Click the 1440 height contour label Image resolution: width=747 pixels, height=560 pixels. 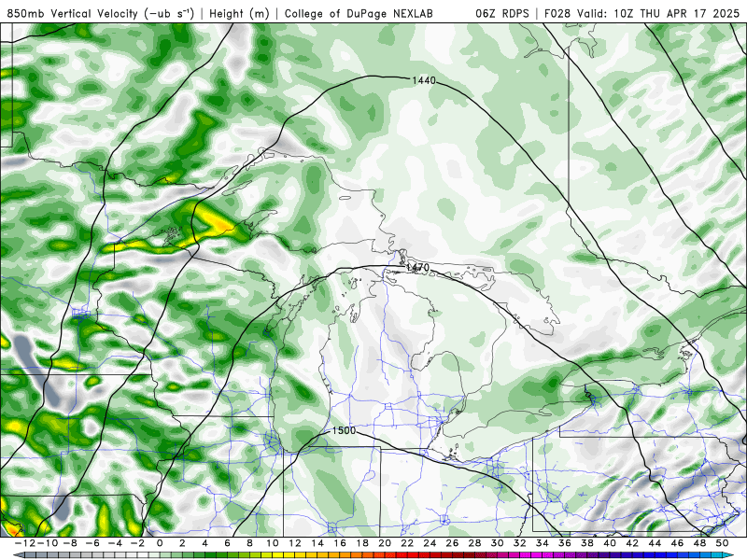(x=424, y=80)
